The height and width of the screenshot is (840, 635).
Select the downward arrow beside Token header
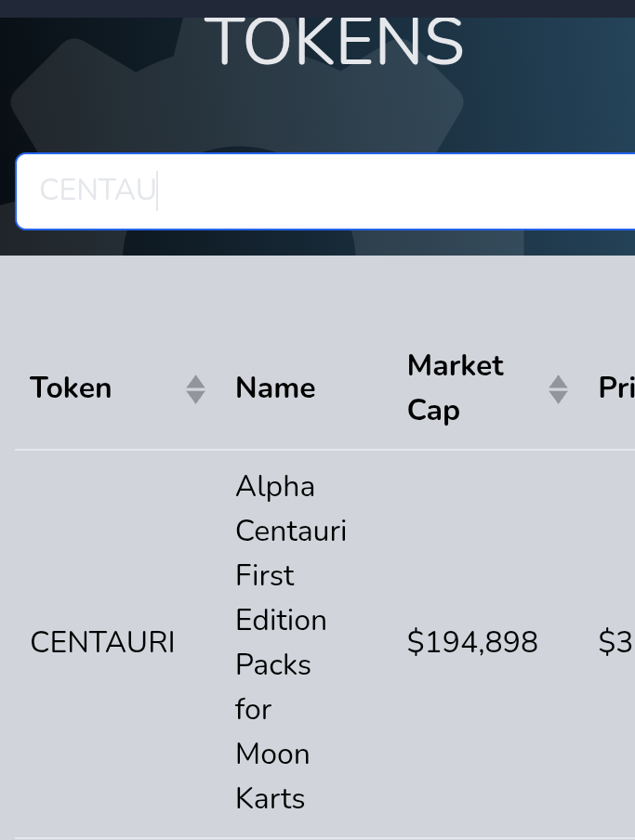195,397
